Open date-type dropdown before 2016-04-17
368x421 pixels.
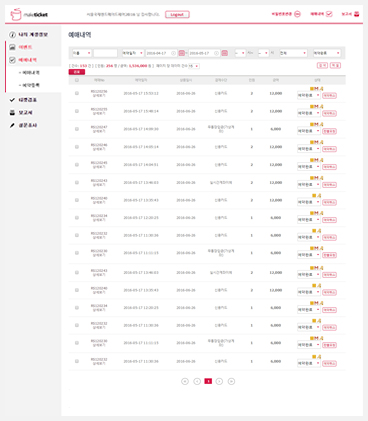[133, 53]
